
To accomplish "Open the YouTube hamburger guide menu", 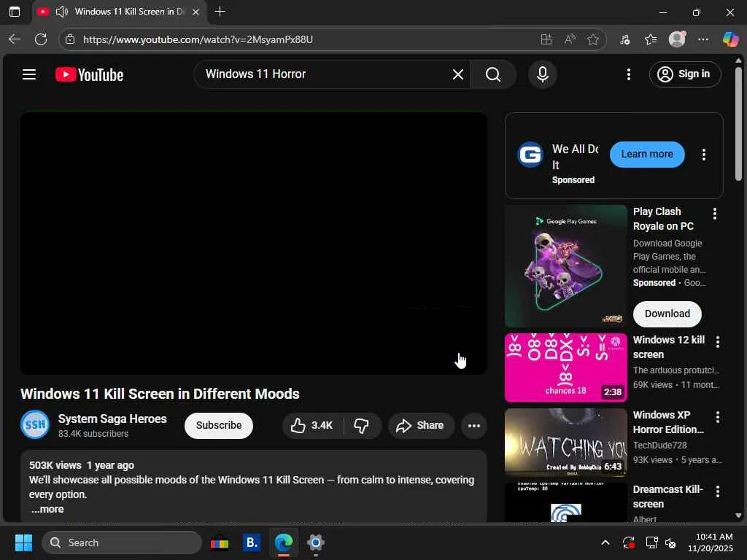I will click(x=29, y=74).
